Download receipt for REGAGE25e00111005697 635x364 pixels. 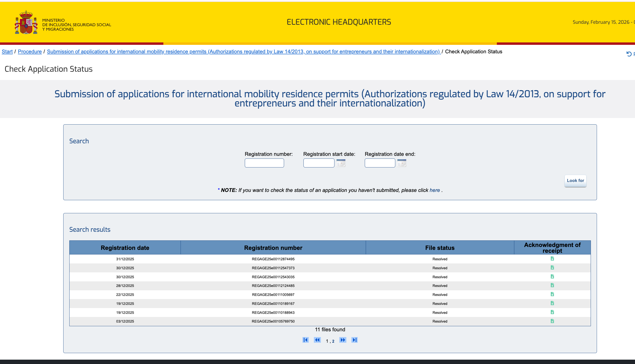point(552,294)
